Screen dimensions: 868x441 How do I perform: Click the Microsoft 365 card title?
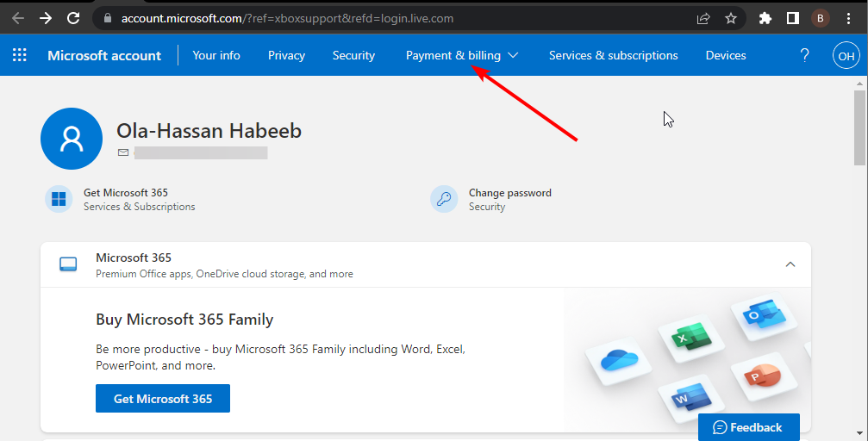[134, 258]
